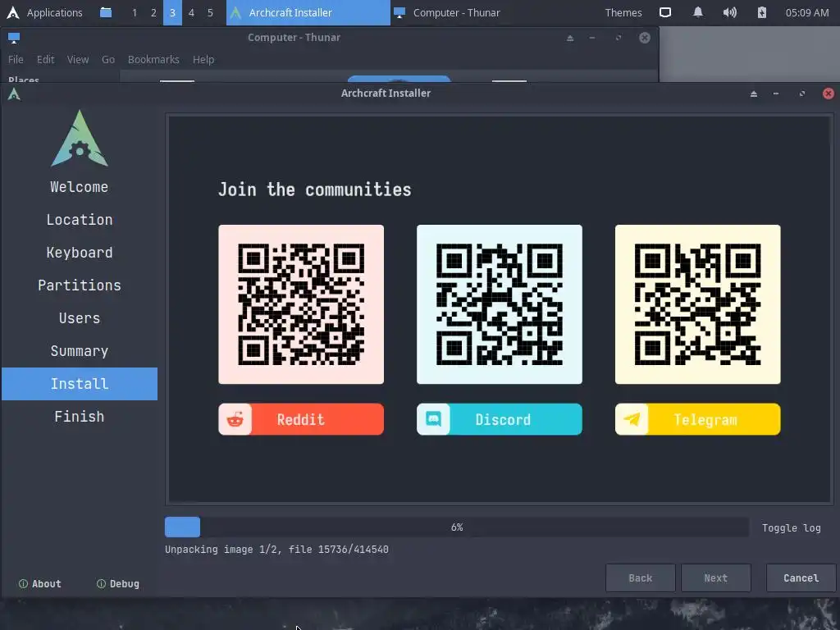Screen dimensions: 840x630
Task: Click the Reddit label button
Action: coord(301,419)
